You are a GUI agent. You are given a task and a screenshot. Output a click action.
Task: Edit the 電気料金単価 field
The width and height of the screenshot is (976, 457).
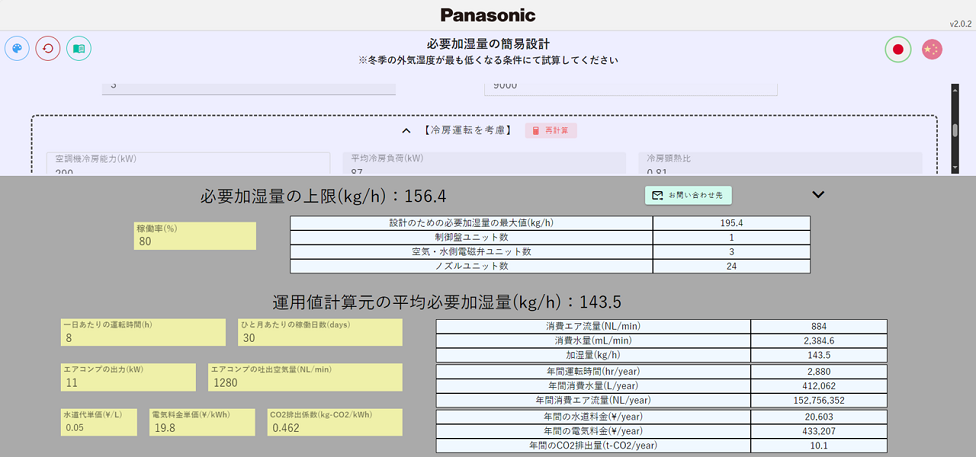click(x=203, y=427)
